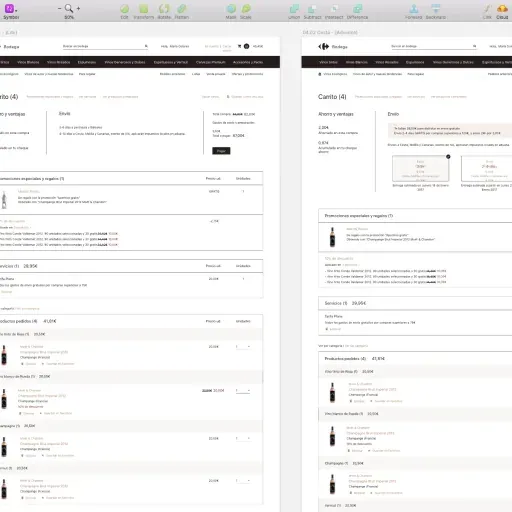Click search field in right artboard
512x512 pixels.
434,46
